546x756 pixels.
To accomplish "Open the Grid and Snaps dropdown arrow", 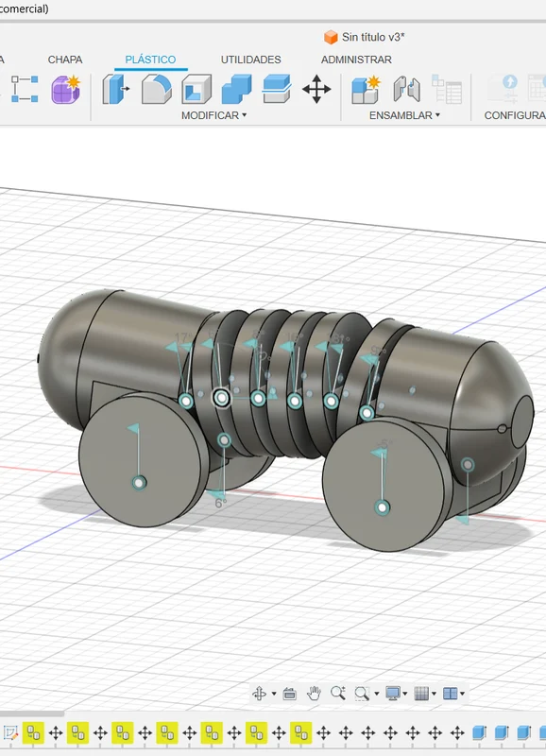I will click(x=434, y=694).
